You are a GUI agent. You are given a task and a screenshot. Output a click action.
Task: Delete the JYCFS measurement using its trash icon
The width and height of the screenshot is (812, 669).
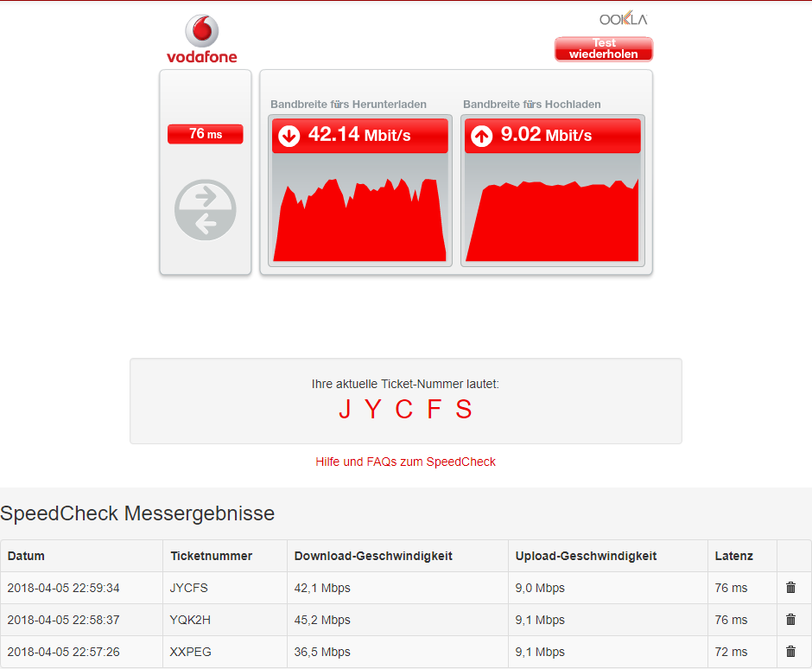(x=790, y=588)
